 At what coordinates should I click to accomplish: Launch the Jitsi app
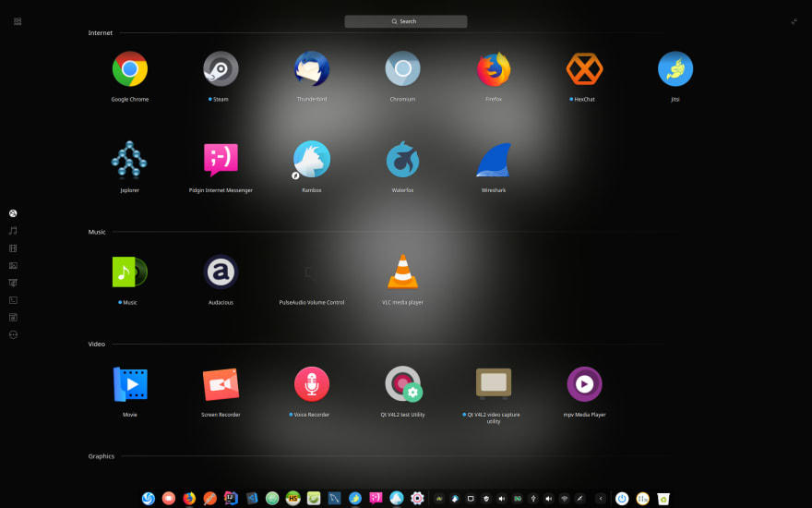click(675, 69)
